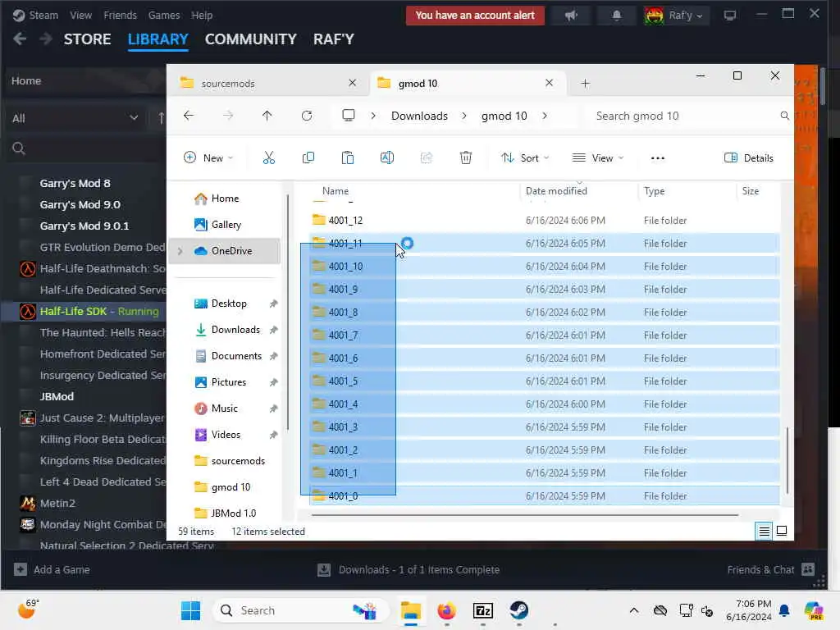Click the This PC monitor icon in address bar
Viewport: 840px width, 630px height.
[x=349, y=116]
